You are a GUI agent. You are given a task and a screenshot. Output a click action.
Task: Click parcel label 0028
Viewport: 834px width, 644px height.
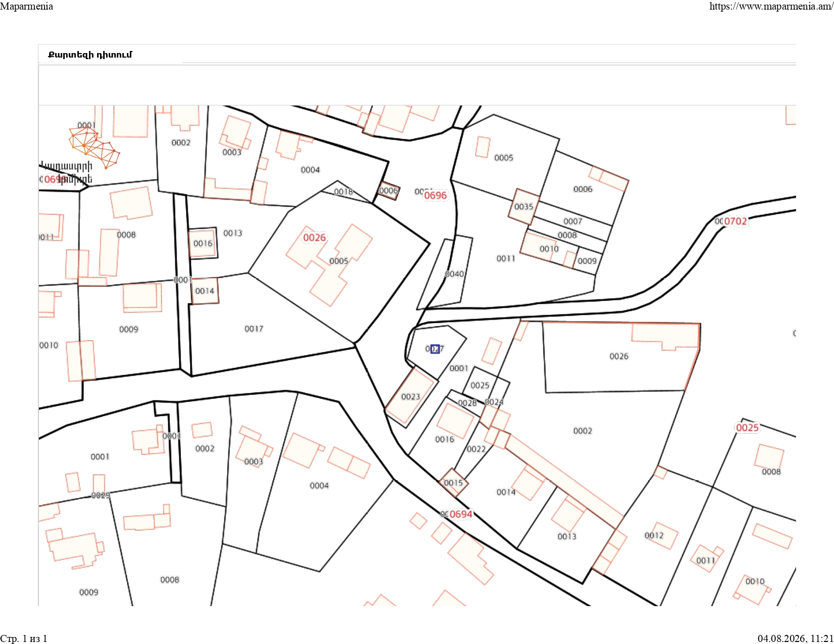click(468, 403)
